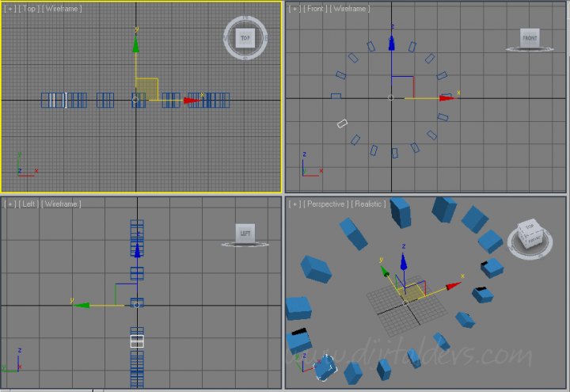This screenshot has width=570, height=392.
Task: Open the [Perspective] point-of-view label menu
Action: pos(327,204)
